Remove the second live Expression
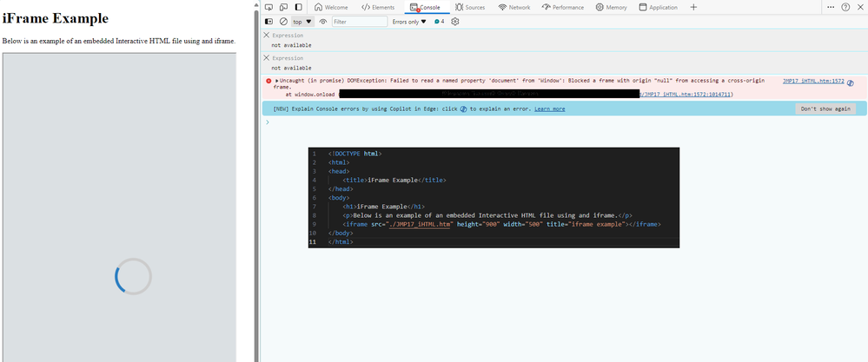 (266, 57)
